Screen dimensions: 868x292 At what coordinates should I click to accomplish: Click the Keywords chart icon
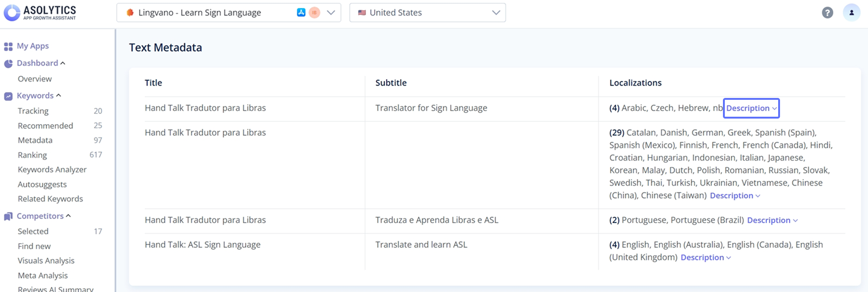[8, 96]
